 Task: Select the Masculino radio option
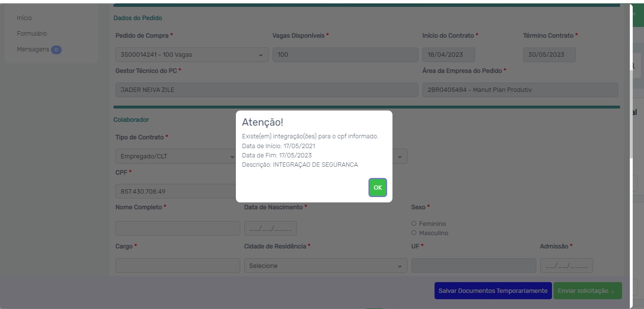(x=414, y=233)
